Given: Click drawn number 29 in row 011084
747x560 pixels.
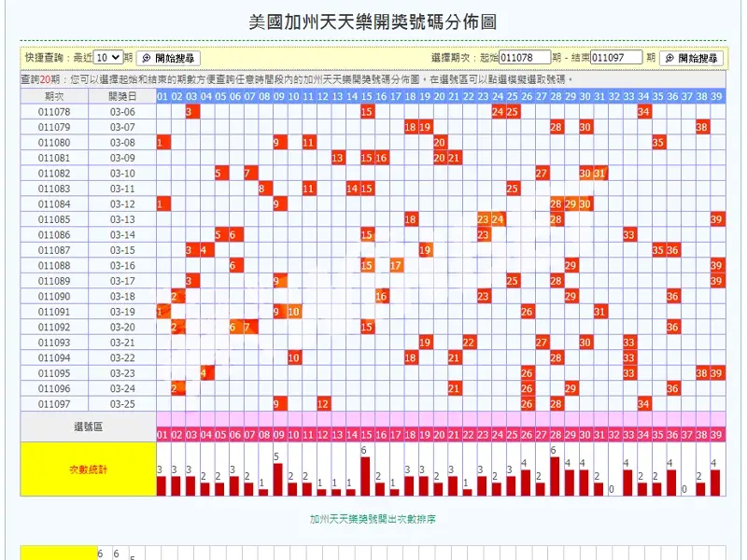Looking at the screenshot, I should (x=571, y=204).
